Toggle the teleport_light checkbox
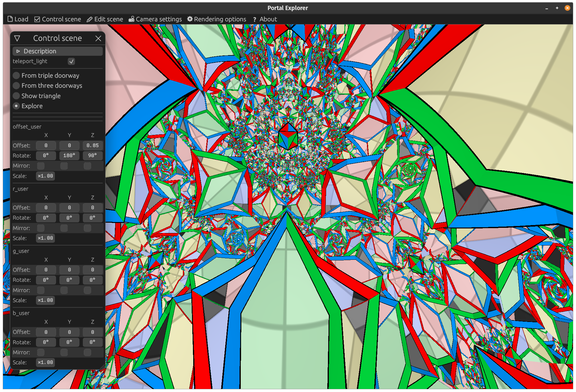This screenshot has width=576, height=392. click(71, 61)
